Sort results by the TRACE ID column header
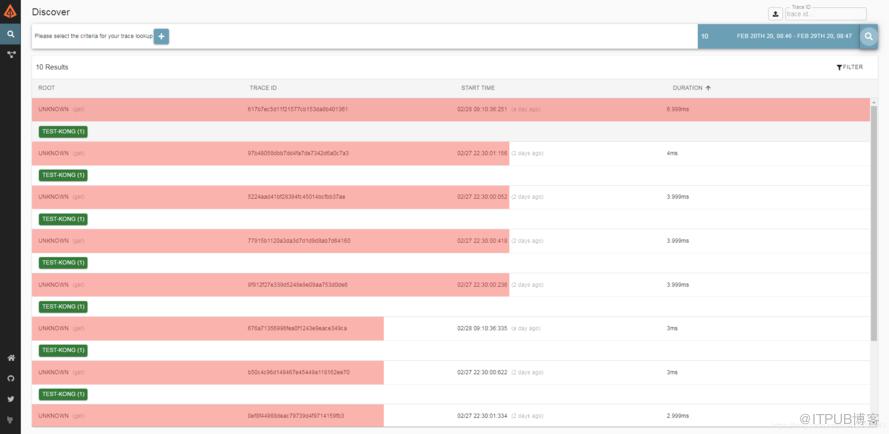This screenshot has height=434, width=889. (x=263, y=88)
